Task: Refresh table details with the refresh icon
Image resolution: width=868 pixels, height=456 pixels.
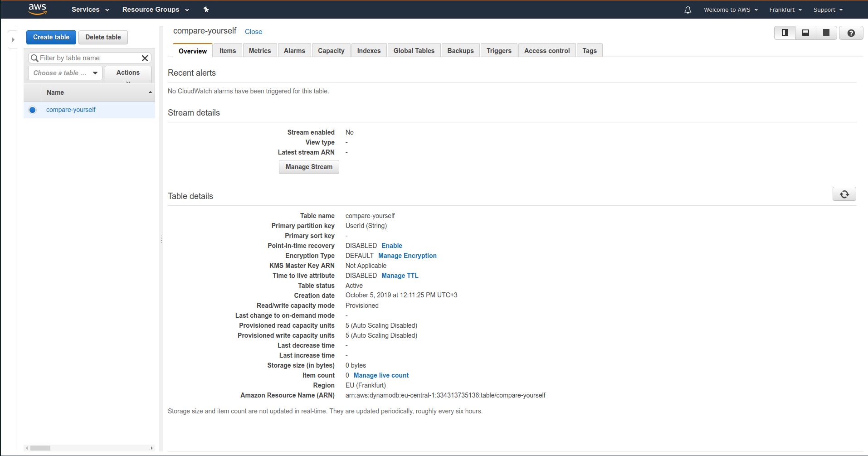Action: (x=844, y=194)
